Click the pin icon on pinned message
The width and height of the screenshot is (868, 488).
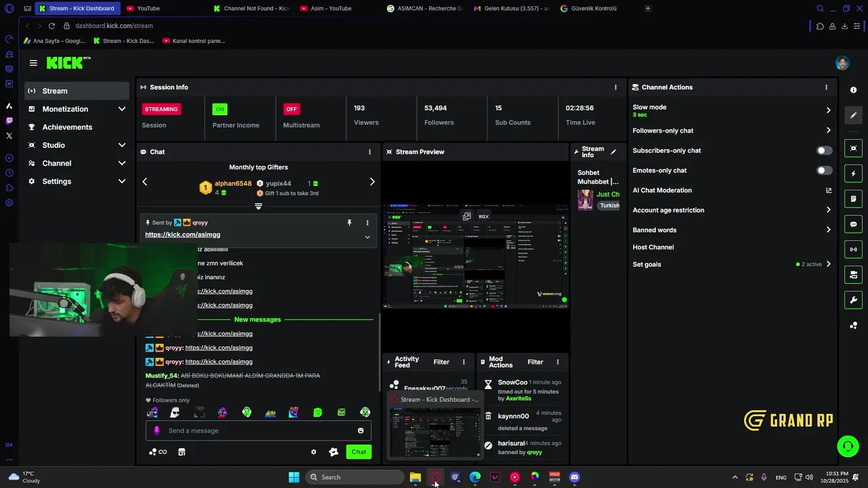click(349, 222)
